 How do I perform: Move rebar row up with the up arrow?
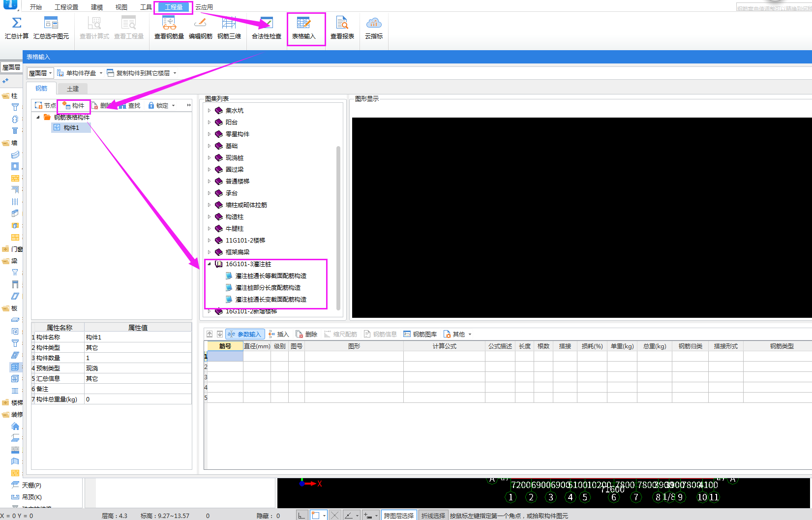click(x=210, y=334)
